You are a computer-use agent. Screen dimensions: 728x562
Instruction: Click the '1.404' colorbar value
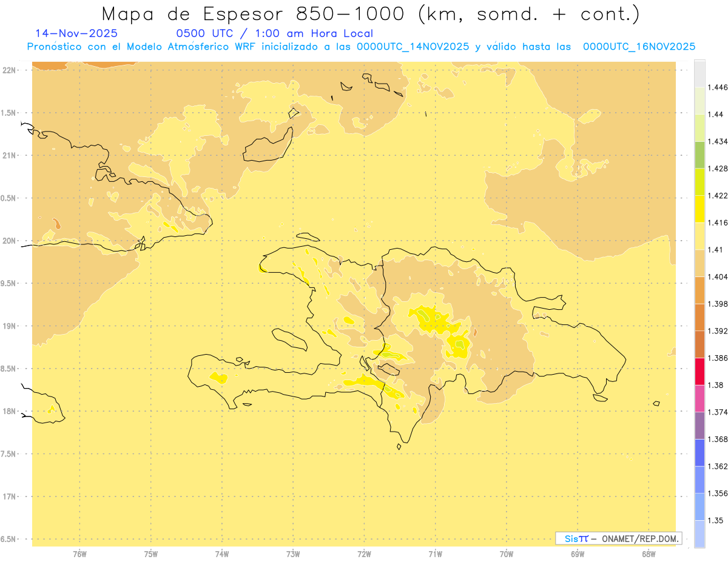(x=718, y=276)
